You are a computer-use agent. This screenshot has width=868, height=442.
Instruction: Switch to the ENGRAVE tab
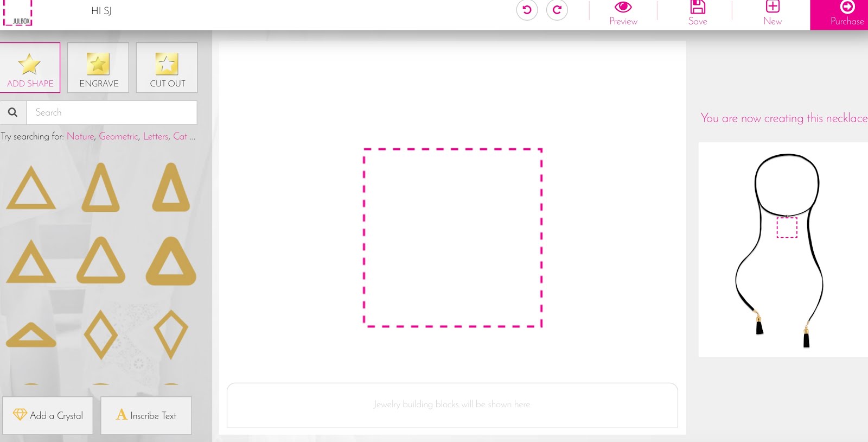tap(98, 68)
